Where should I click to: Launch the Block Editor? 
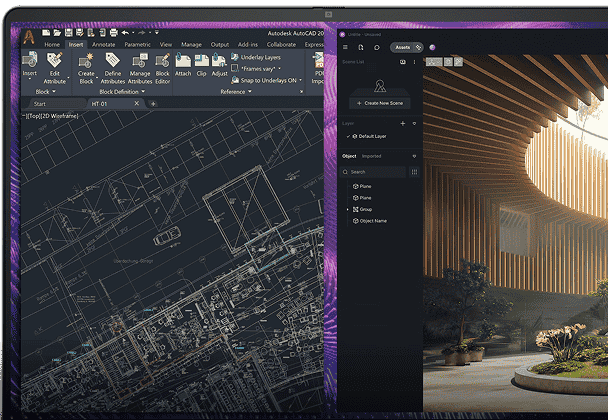pos(162,68)
